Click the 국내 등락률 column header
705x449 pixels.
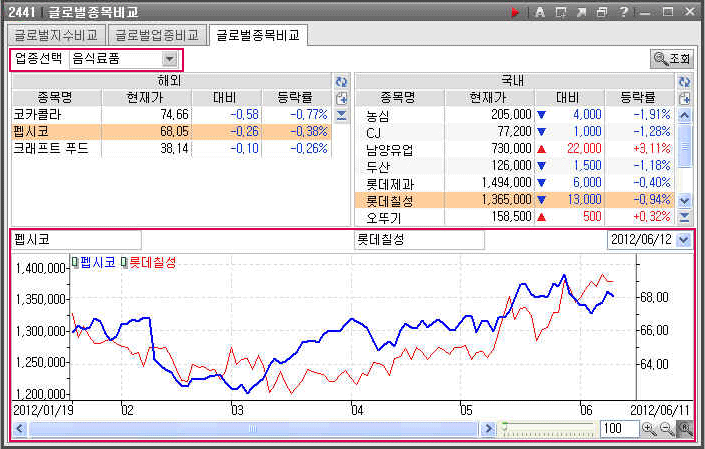(639, 98)
